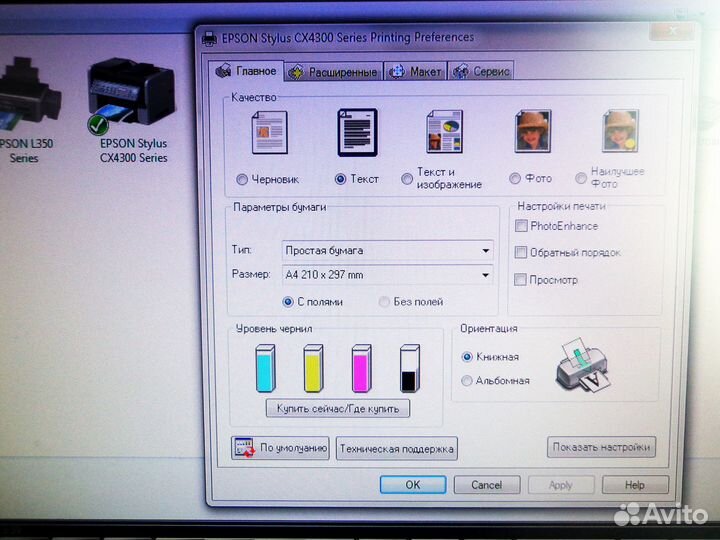Switch to the Расширенные tab
The image size is (720, 540).
(333, 72)
